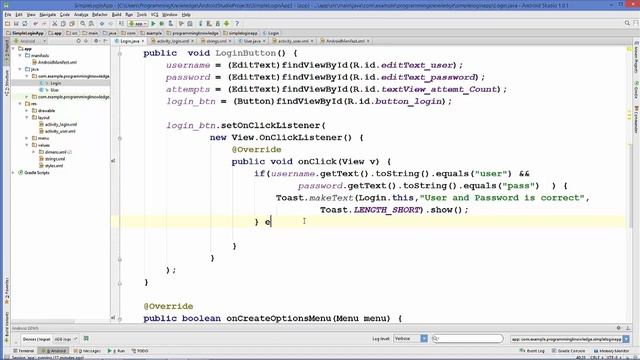Click the SimpleLoginApp breadcrumb

[x=24, y=33]
